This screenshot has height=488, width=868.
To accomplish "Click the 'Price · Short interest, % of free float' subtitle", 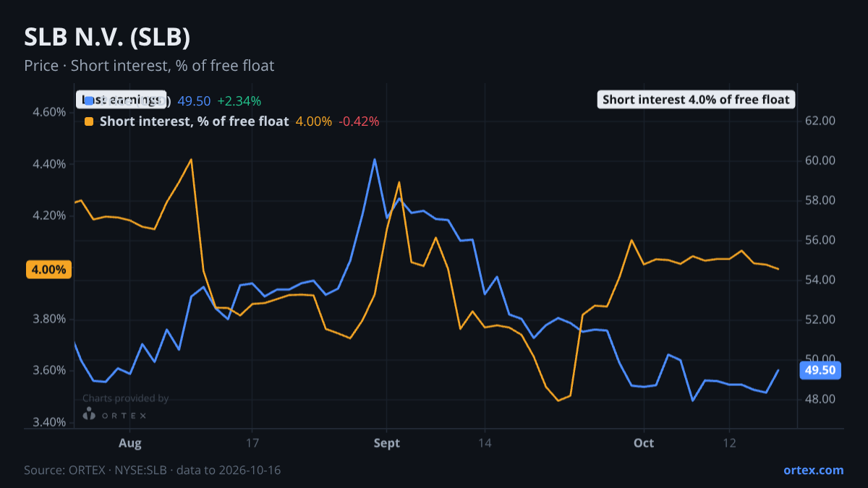I will point(149,66).
